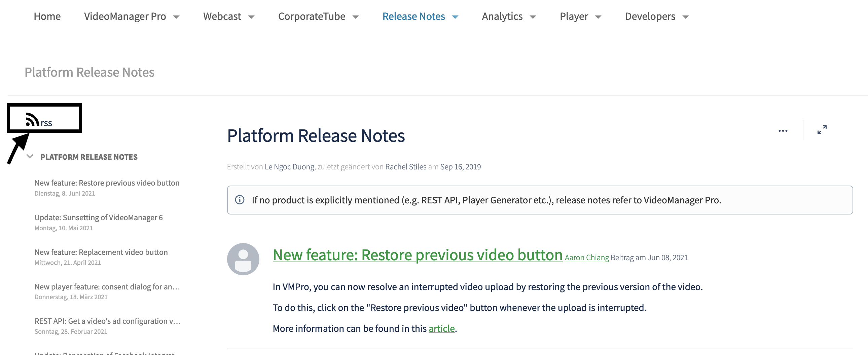Open Aaron Chiang author link
The width and height of the screenshot is (868, 355).
(587, 258)
